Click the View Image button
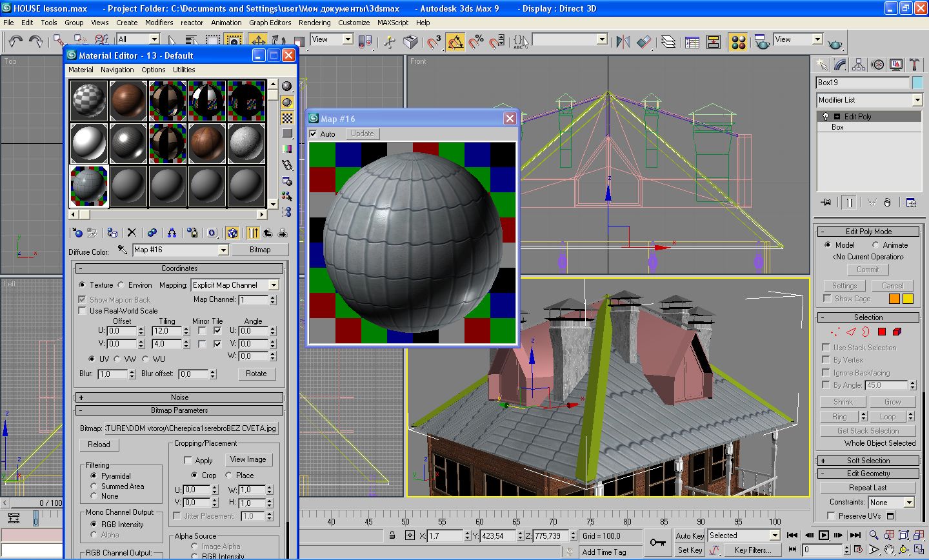The height and width of the screenshot is (560, 929). coord(248,459)
